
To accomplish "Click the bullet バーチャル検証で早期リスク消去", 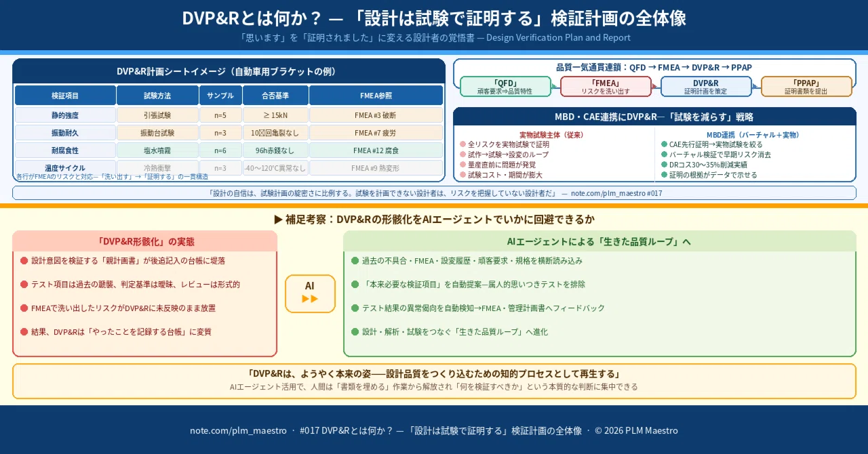I will (715, 154).
